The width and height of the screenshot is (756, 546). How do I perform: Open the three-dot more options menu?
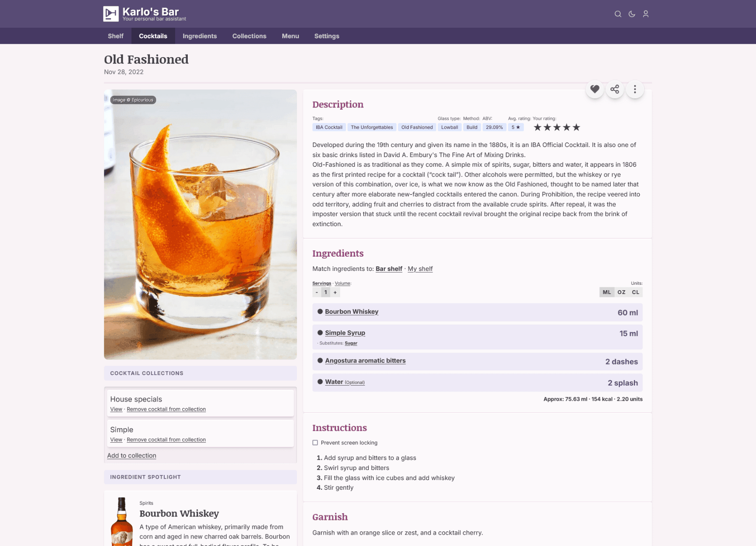[635, 89]
